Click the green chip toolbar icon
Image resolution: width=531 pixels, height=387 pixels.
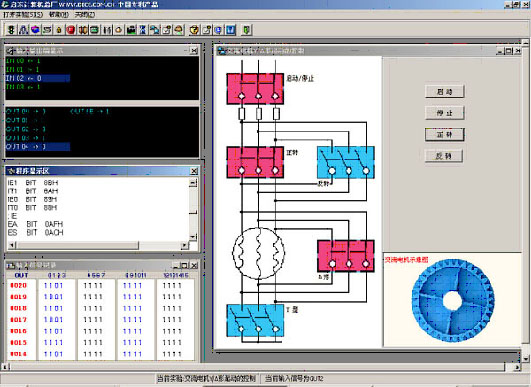94,30
